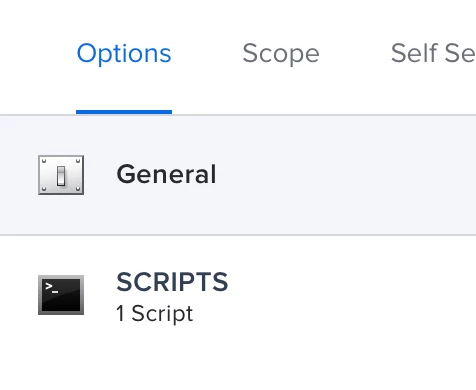476x390 pixels.
Task: Go to the Self Service tab
Action: 433,53
